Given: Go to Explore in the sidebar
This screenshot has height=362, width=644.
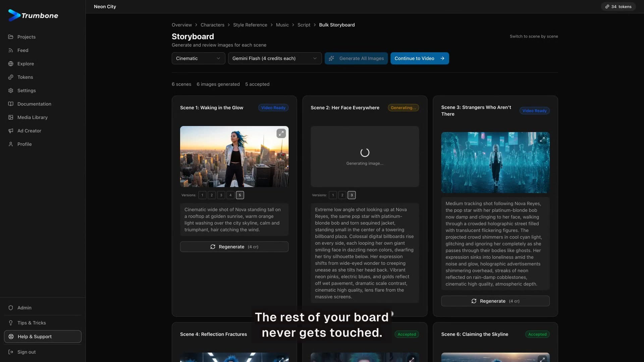Looking at the screenshot, I should tap(25, 64).
